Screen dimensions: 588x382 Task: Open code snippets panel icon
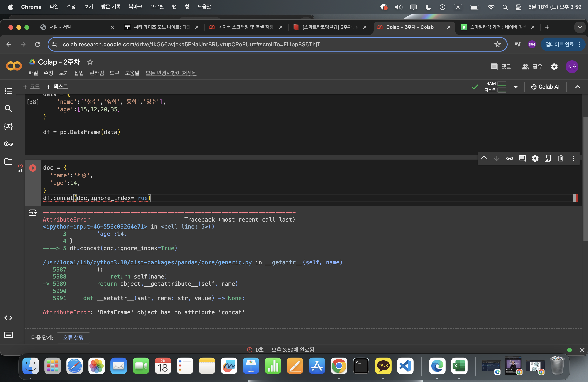tap(8, 318)
